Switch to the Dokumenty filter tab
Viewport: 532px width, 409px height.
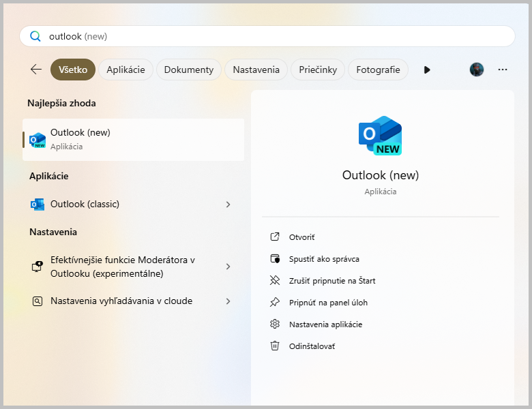(x=189, y=70)
